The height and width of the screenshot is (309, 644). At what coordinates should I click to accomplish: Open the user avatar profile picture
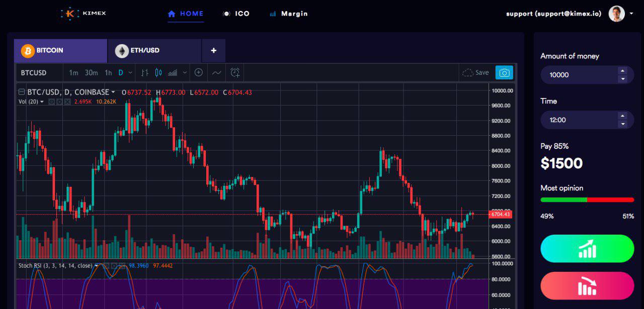(617, 14)
